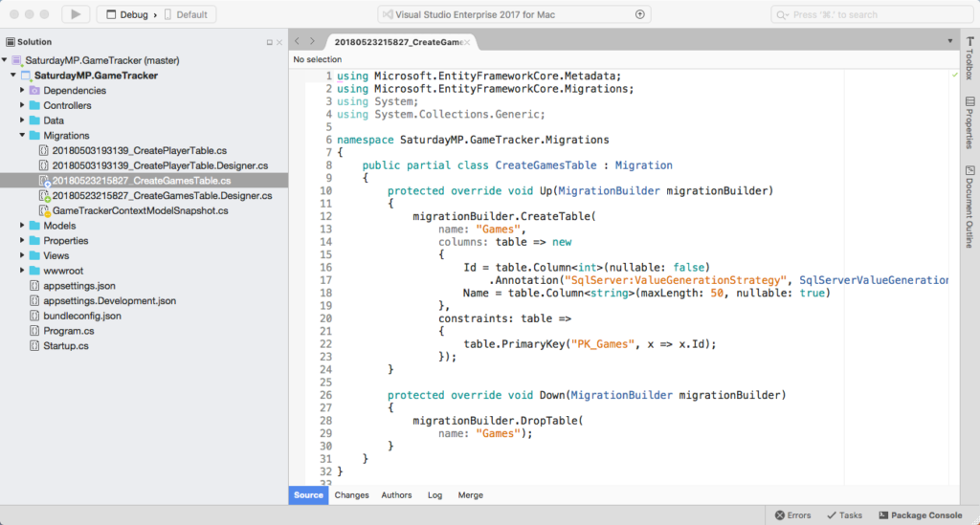The height and width of the screenshot is (525, 980).
Task: Open the Properties side panel
Action: tap(969, 122)
